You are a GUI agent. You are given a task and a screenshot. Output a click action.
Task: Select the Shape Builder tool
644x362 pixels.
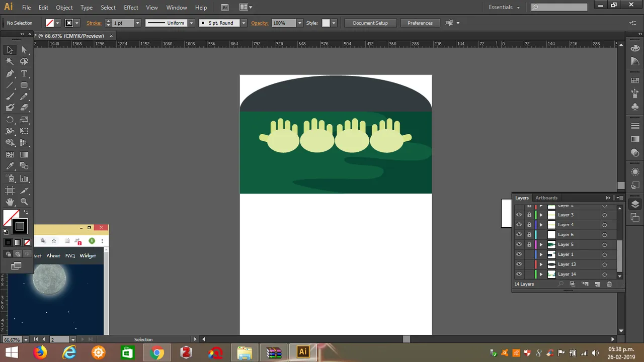(x=10, y=143)
